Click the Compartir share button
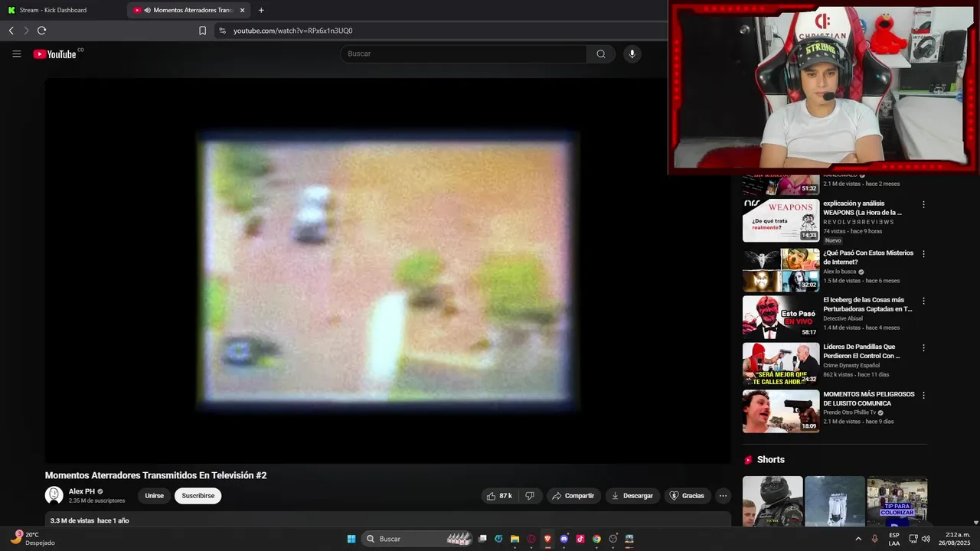The height and width of the screenshot is (551, 980). pos(573,496)
